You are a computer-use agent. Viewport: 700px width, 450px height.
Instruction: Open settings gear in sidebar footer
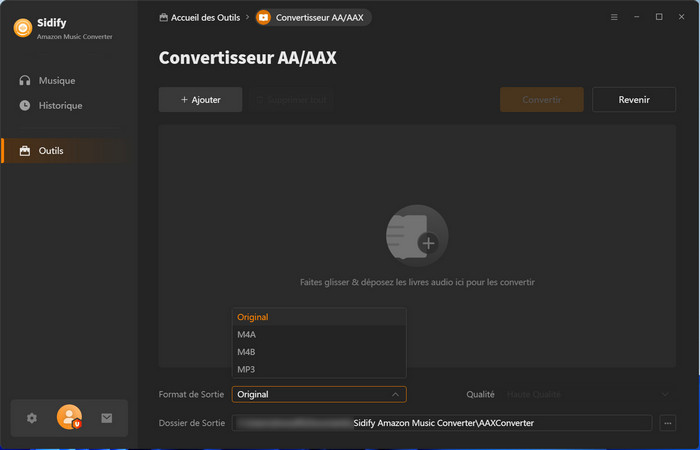[32, 418]
